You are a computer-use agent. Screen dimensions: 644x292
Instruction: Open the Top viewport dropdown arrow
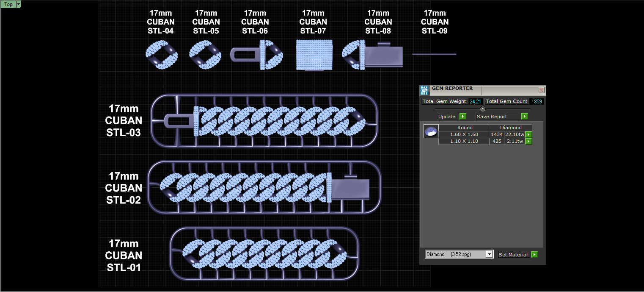click(18, 4)
